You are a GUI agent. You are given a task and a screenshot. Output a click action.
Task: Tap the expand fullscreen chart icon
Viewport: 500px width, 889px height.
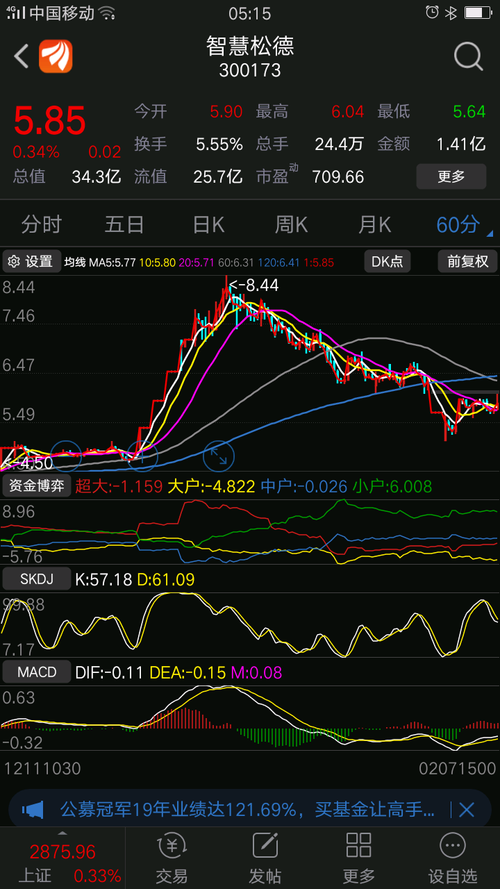coord(219,456)
